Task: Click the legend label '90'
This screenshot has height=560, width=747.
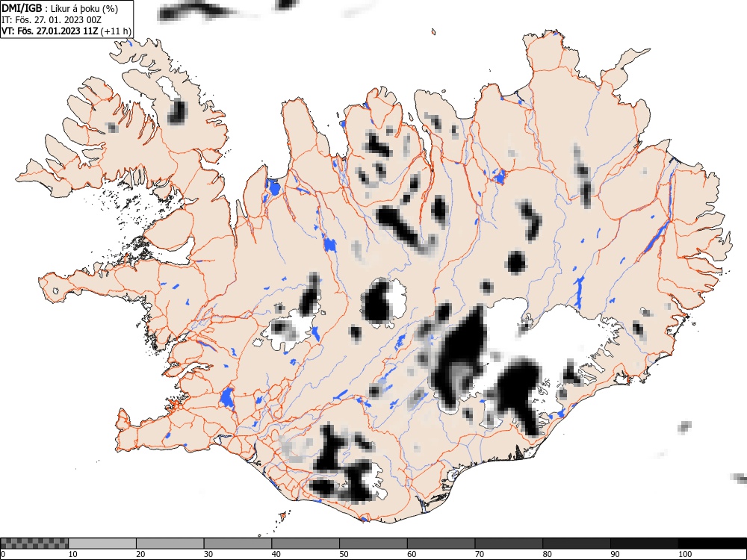Action: [x=615, y=554]
